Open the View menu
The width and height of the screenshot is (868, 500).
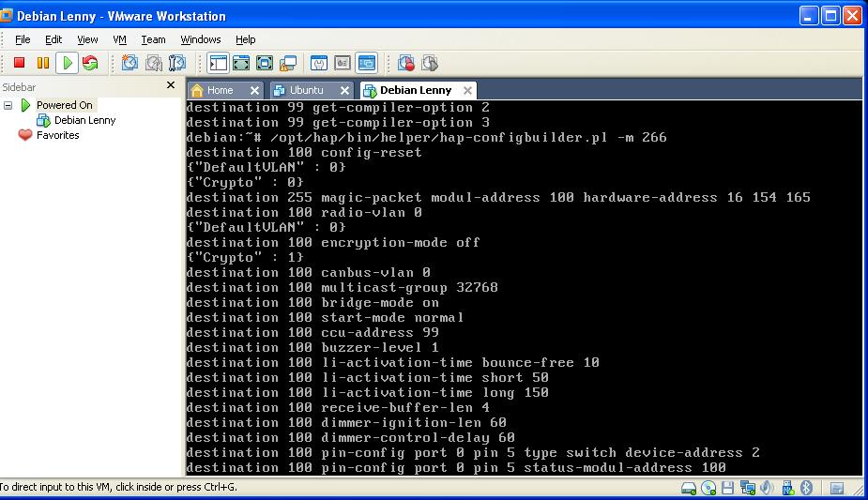87,39
